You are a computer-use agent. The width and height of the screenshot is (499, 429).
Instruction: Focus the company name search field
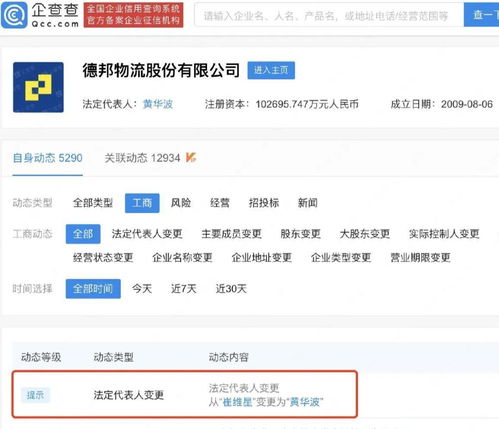(329, 15)
